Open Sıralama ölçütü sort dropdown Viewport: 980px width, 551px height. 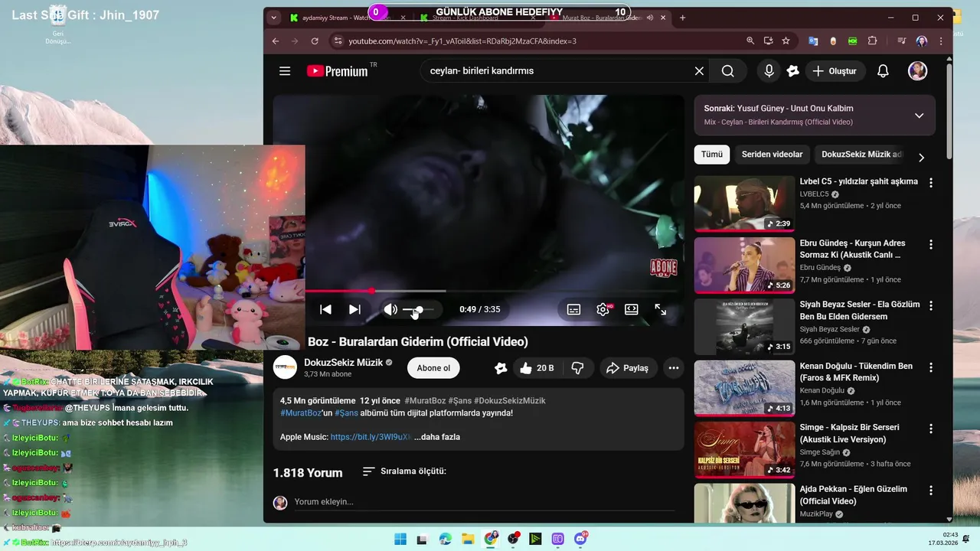404,471
